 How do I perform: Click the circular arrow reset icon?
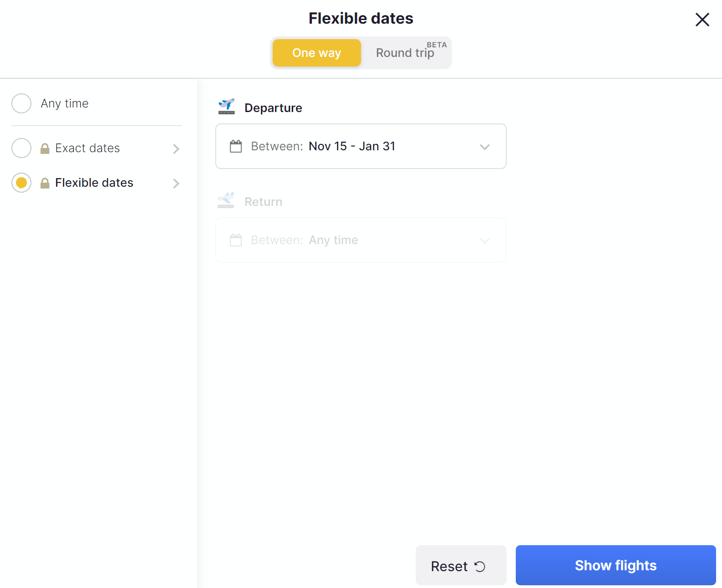(x=480, y=566)
